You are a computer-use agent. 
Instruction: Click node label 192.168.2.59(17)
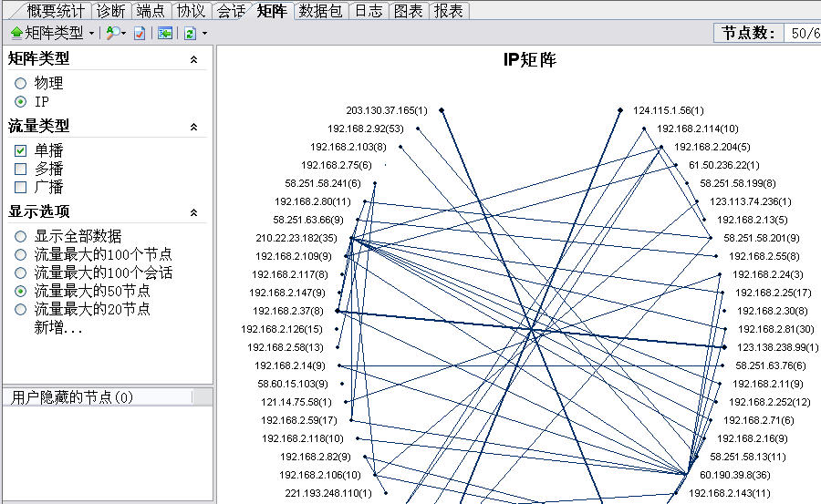(x=299, y=420)
